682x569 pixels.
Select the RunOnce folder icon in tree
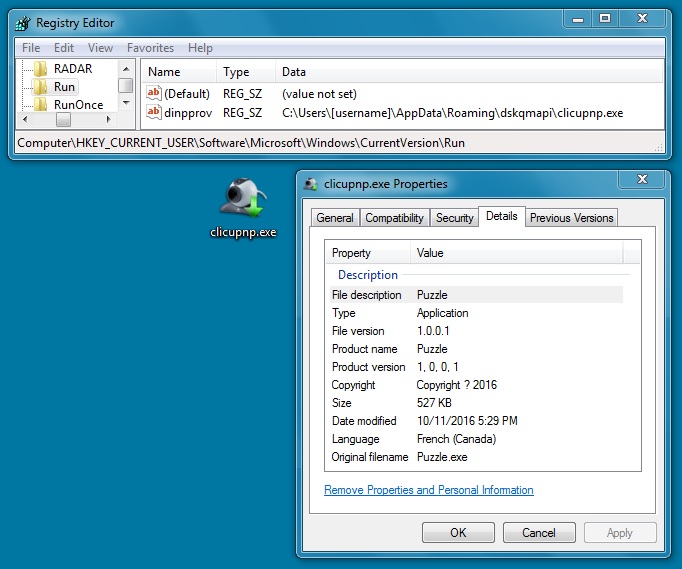tap(41, 104)
